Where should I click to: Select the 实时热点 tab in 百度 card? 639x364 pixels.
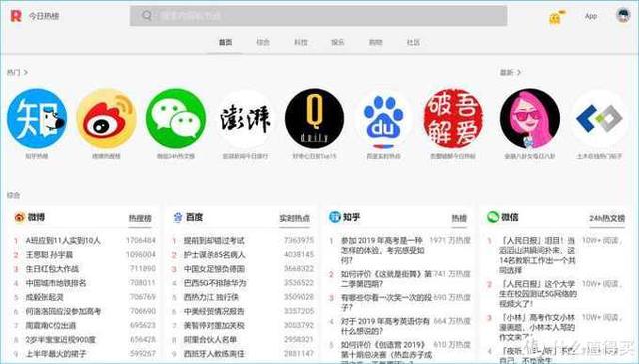(x=294, y=218)
